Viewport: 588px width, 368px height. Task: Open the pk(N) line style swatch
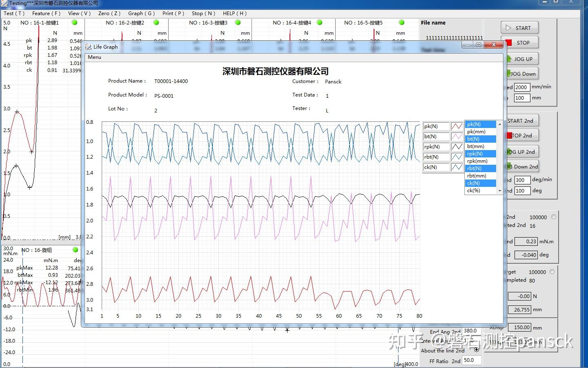pos(457,126)
